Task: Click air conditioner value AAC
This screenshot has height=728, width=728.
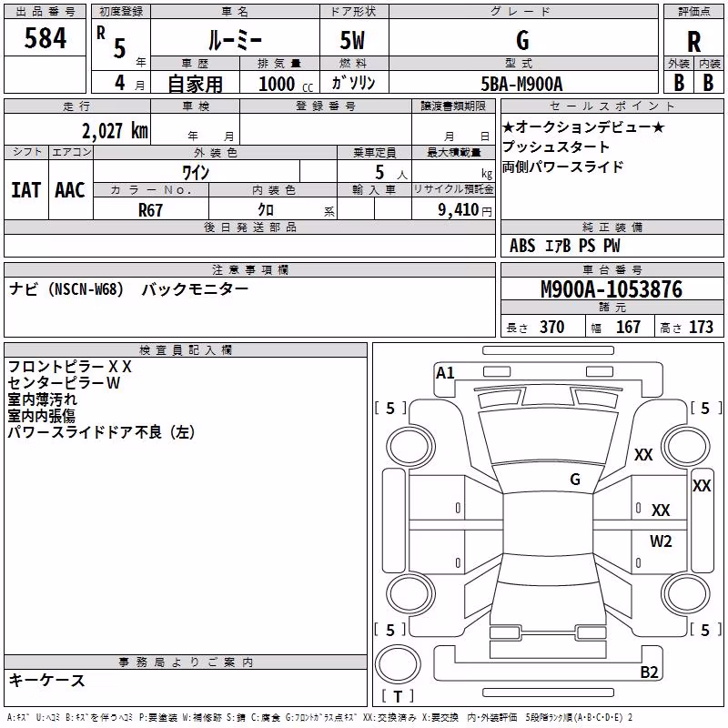Action: pyautogui.click(x=70, y=190)
